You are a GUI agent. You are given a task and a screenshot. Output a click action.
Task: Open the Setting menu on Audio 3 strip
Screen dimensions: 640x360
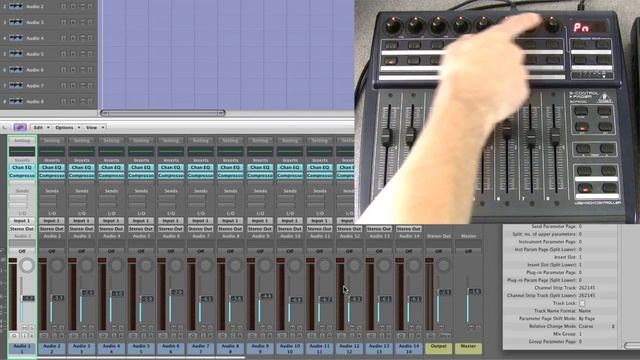(x=81, y=140)
